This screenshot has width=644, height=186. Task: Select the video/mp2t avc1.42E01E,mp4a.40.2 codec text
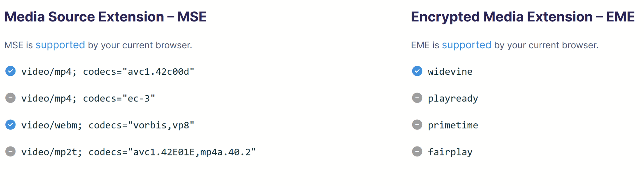(139, 152)
